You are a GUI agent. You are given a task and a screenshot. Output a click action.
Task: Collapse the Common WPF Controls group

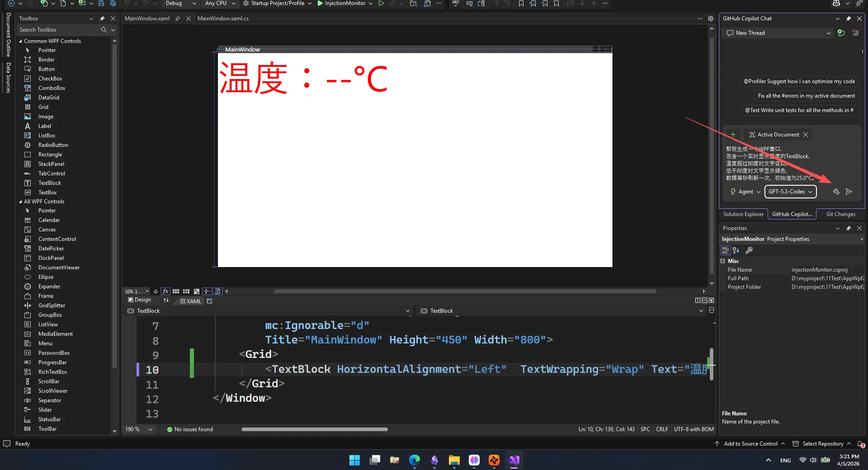coord(20,41)
